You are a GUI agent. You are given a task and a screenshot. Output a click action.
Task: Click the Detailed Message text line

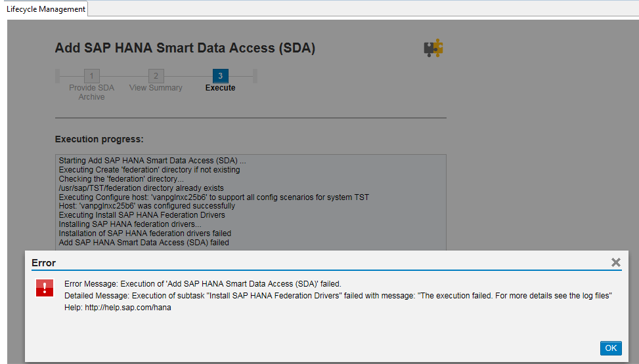(338, 296)
